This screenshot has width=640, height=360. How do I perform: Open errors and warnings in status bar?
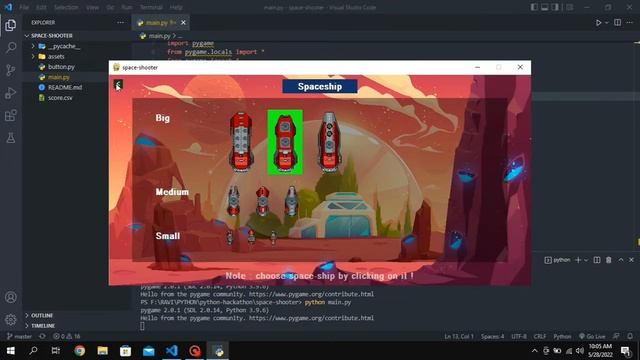click(x=67, y=336)
